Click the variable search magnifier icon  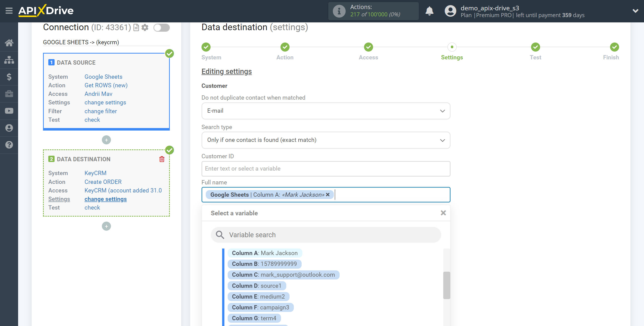click(220, 235)
